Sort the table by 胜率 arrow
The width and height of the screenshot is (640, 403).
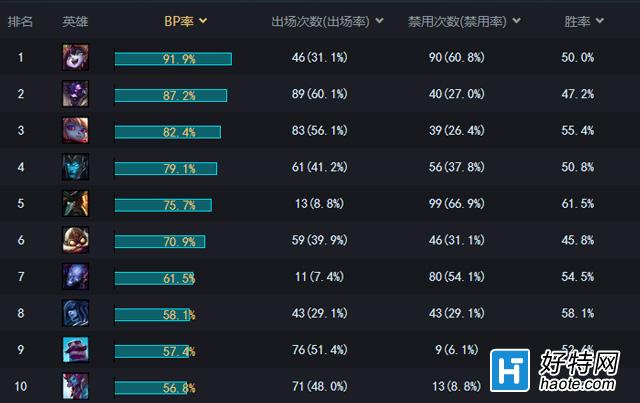pyautogui.click(x=600, y=21)
